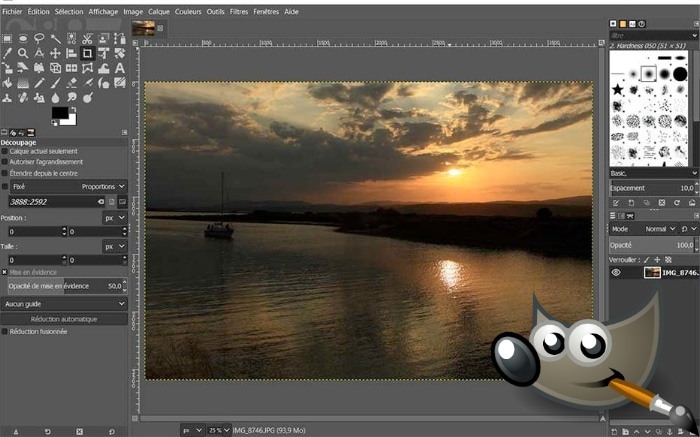Pick the Paintbrush tool

click(55, 83)
